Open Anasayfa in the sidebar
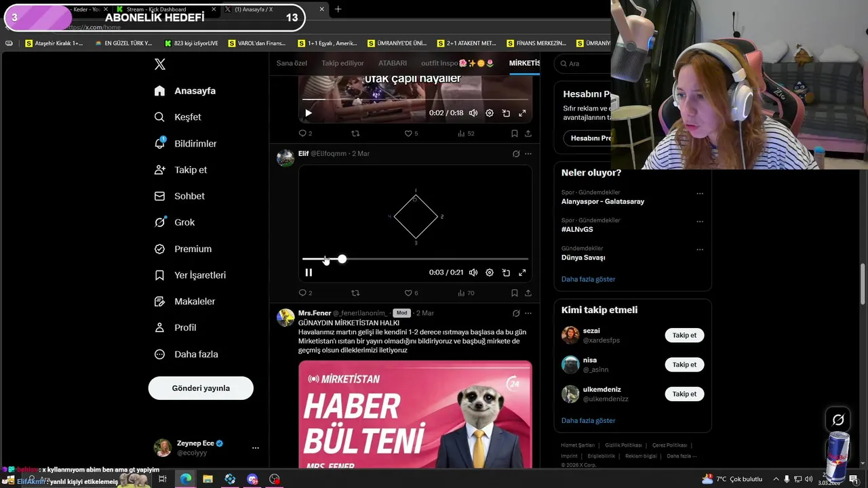The height and width of the screenshot is (488, 868). (185, 91)
